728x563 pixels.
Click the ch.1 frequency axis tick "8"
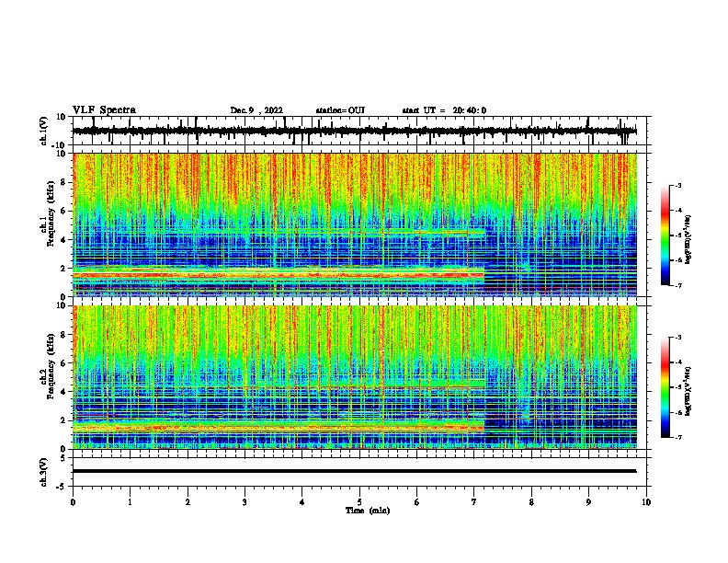[x=64, y=182]
